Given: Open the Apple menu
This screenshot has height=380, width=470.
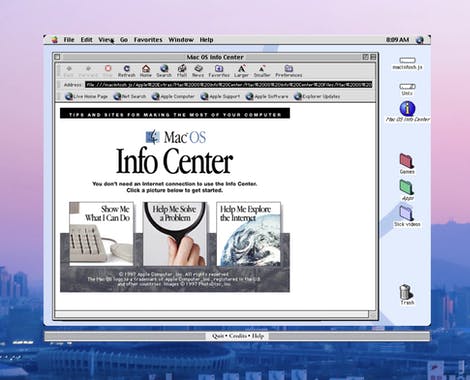Looking at the screenshot, I should coord(55,40).
